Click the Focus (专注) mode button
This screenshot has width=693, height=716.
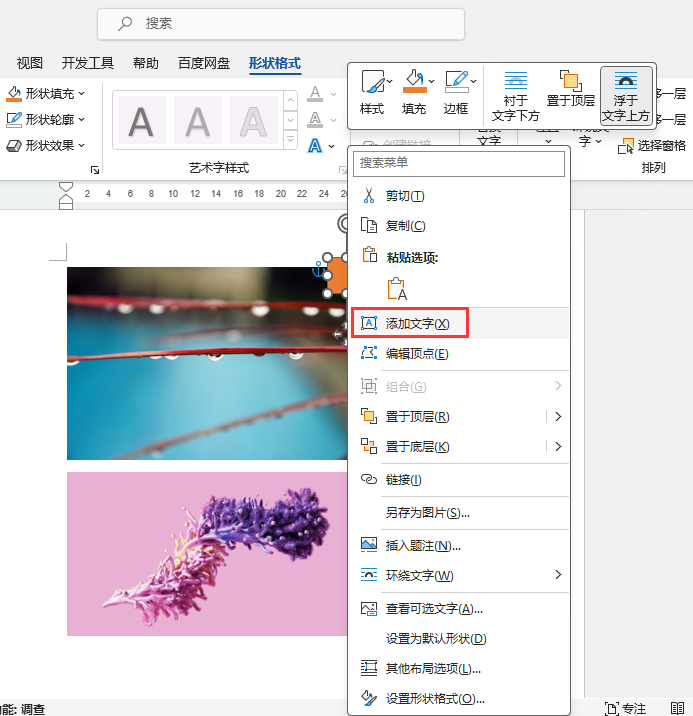point(625,708)
